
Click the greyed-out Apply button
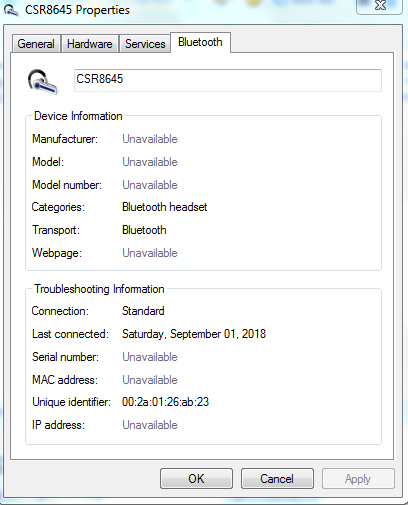(x=358, y=479)
